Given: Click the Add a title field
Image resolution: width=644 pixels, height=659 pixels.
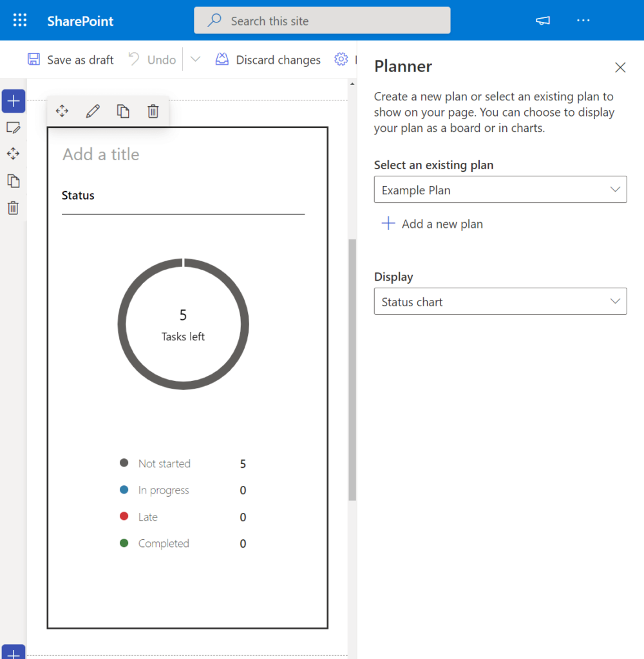Looking at the screenshot, I should (x=101, y=154).
